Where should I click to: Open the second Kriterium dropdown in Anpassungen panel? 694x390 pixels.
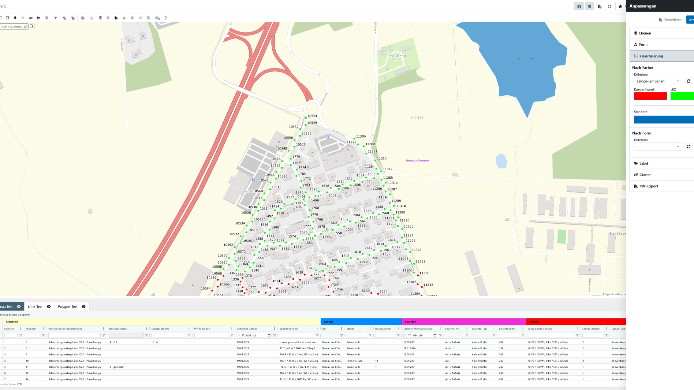[x=658, y=147]
